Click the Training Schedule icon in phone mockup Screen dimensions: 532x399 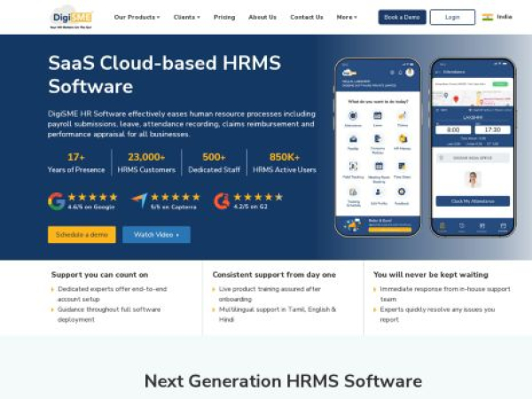(353, 192)
